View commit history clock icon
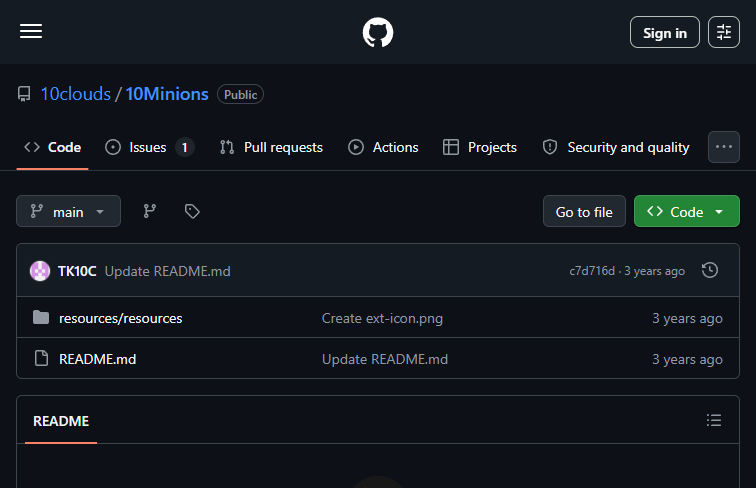The image size is (756, 488). pyautogui.click(x=710, y=270)
